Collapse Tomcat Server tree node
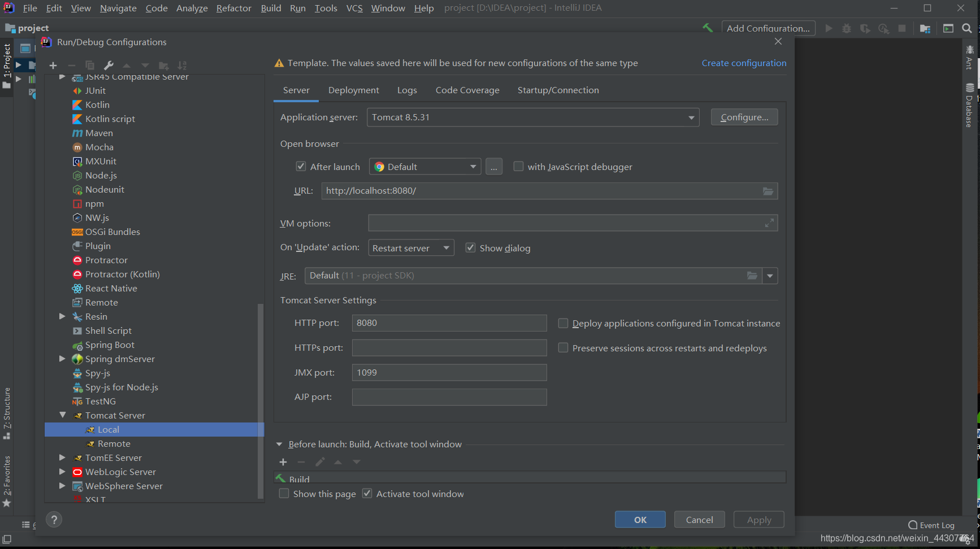This screenshot has width=980, height=549. [x=63, y=415]
